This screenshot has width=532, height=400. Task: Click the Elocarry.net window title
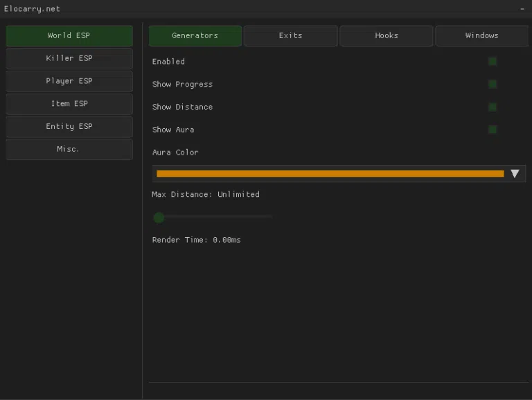(32, 9)
